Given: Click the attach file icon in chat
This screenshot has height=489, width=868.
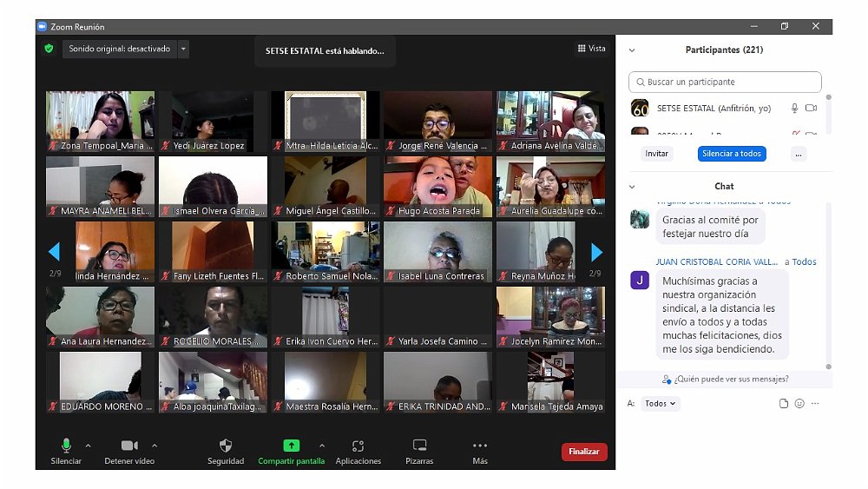Looking at the screenshot, I should [x=784, y=404].
